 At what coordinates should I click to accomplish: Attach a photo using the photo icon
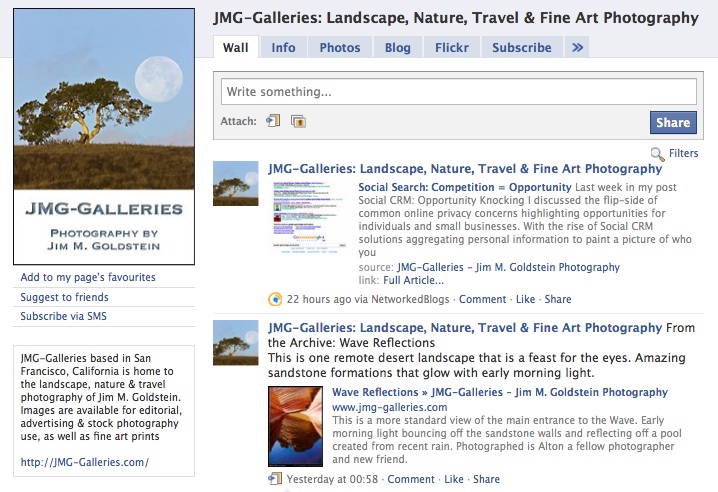(298, 121)
